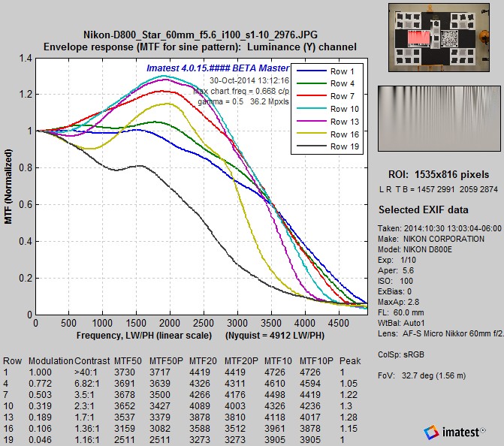
Task: Click the plot file name title
Action: pos(201,35)
